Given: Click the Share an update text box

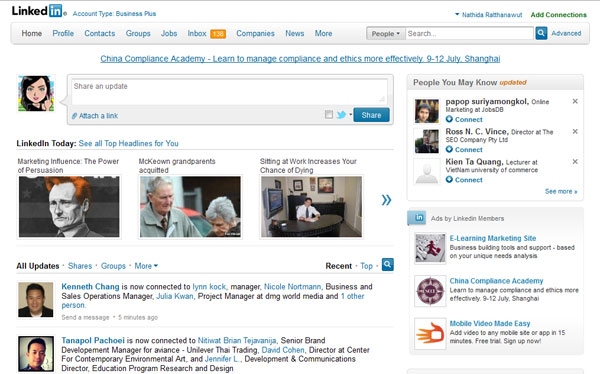Looking at the screenshot, I should (x=230, y=91).
